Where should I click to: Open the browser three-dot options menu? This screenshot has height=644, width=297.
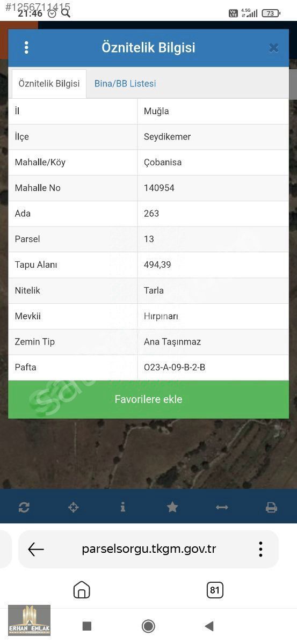(x=260, y=549)
